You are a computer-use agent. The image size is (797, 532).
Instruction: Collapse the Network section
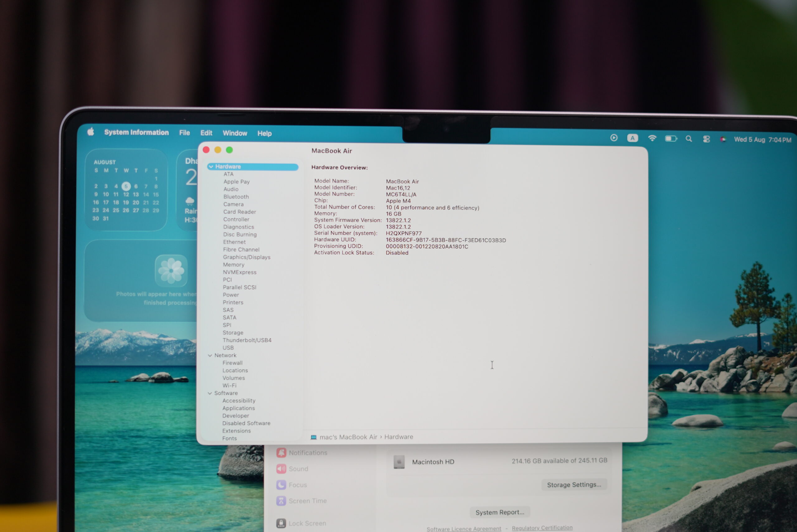210,356
